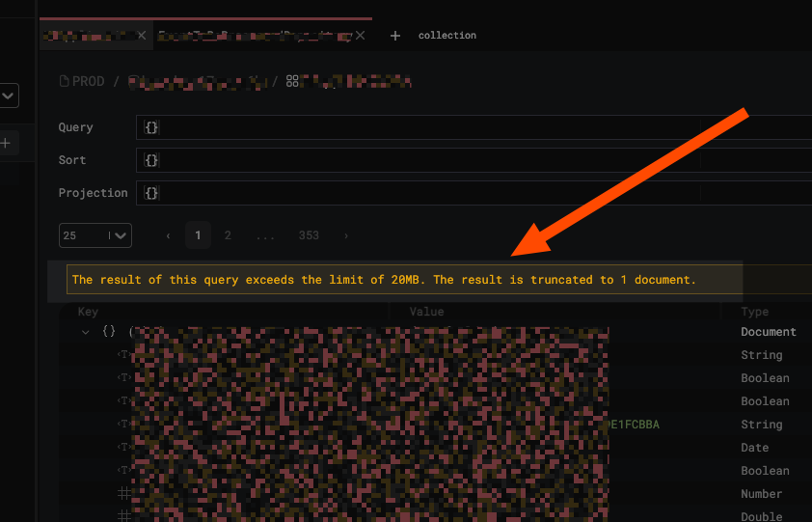The height and width of the screenshot is (522, 812).
Task: Close the first blurred collection tab
Action: tap(142, 36)
